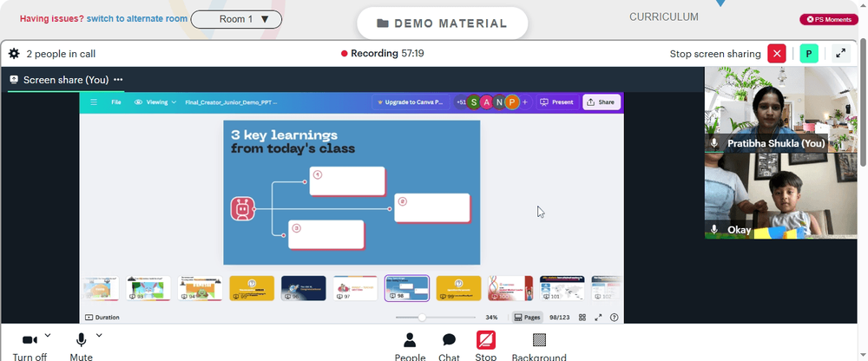Open the green P participant avatar
Viewport: 868px width, 361px height.
point(809,54)
